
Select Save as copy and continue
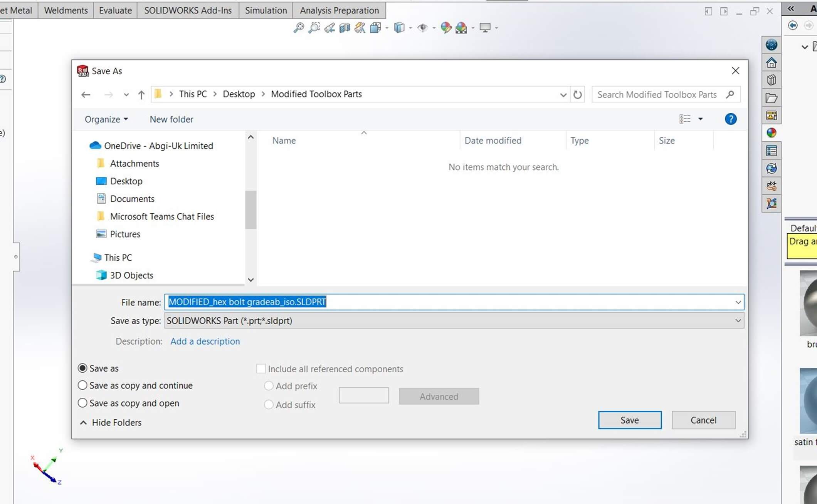[x=82, y=385]
